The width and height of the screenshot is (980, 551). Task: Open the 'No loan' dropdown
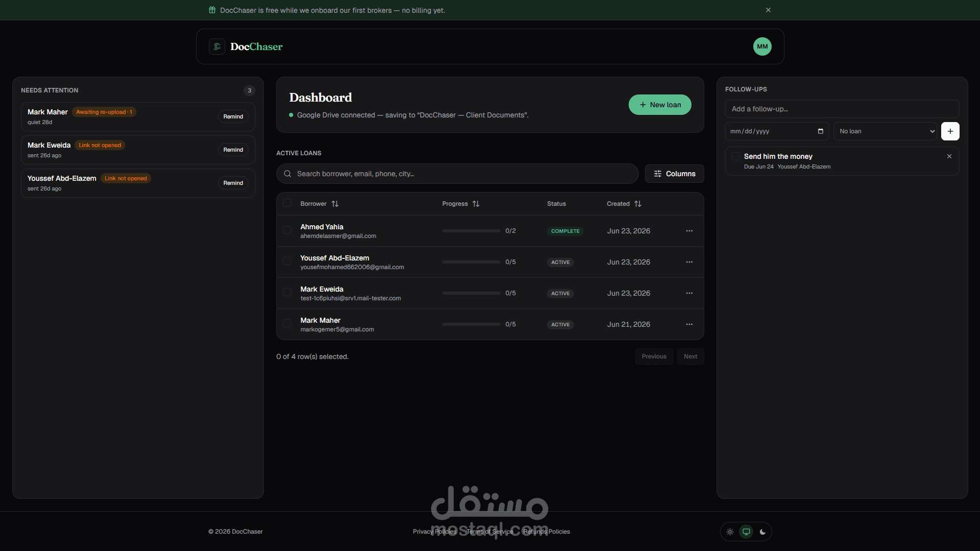[886, 131]
